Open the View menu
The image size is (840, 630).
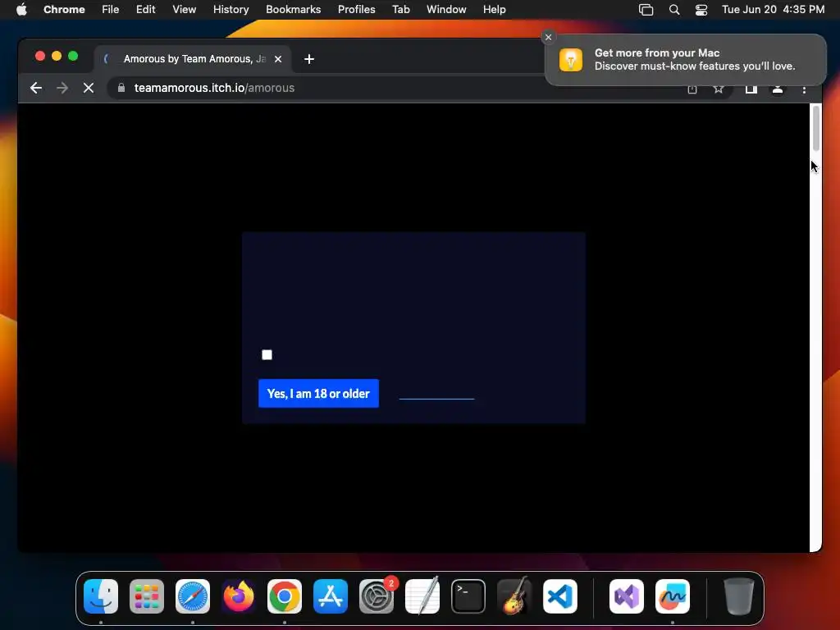pyautogui.click(x=184, y=10)
